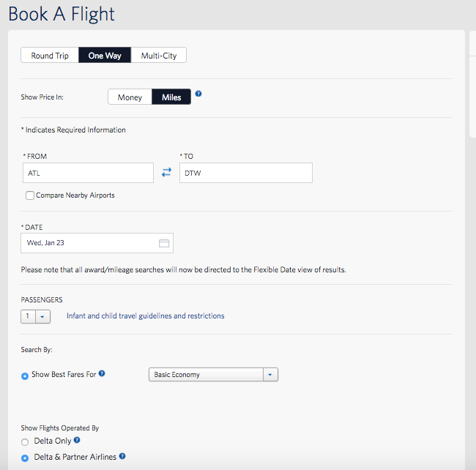
Task: Click the help icon next to Show Best Fares For
Action: coord(102,374)
